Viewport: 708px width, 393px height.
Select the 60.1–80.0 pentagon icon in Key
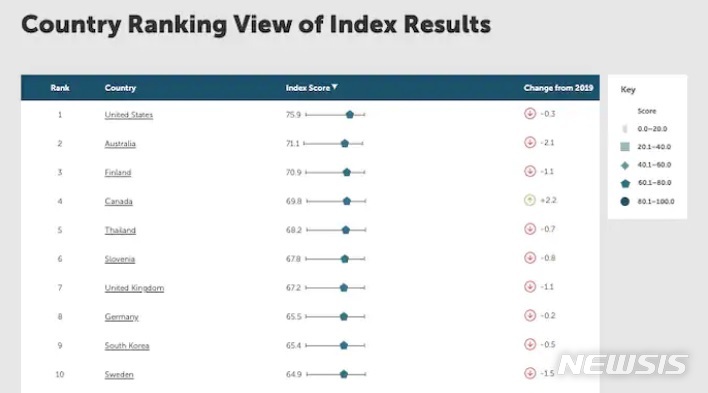tap(625, 183)
